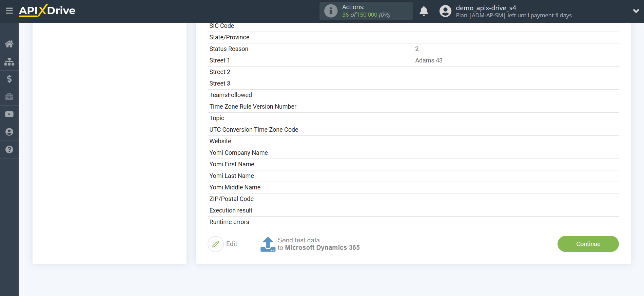The height and width of the screenshot is (296, 644).
Task: Select UTC Conversion Time Zone Code label
Action: 254,130
